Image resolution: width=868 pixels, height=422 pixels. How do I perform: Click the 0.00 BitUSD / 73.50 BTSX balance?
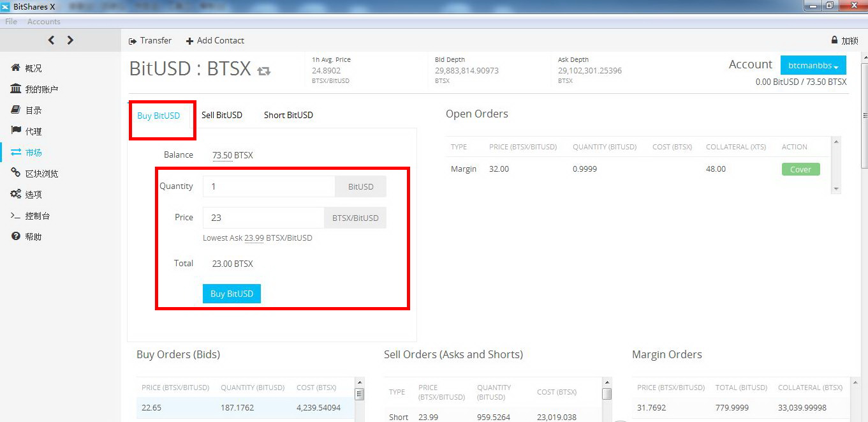801,82
